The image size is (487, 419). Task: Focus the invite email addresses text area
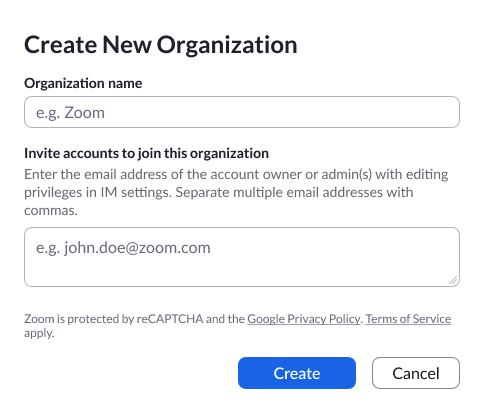[242, 257]
